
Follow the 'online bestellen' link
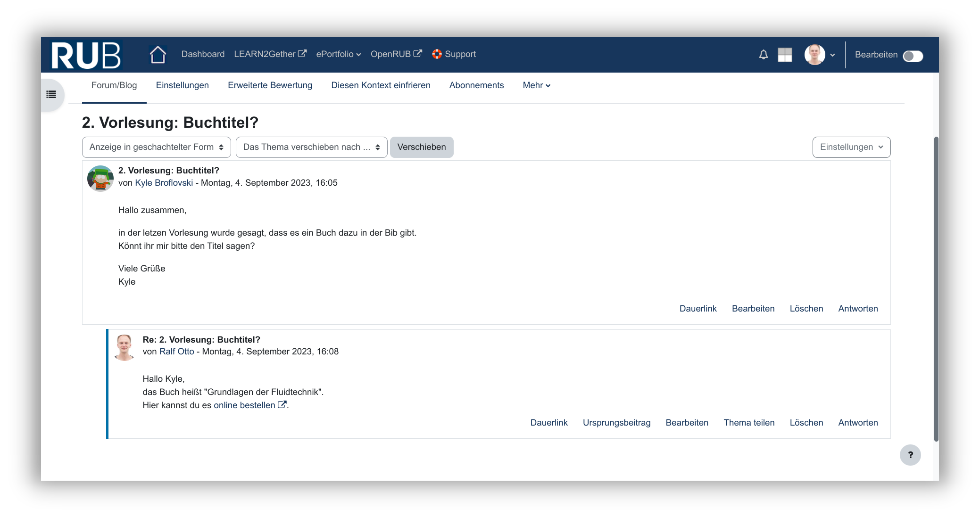(244, 405)
